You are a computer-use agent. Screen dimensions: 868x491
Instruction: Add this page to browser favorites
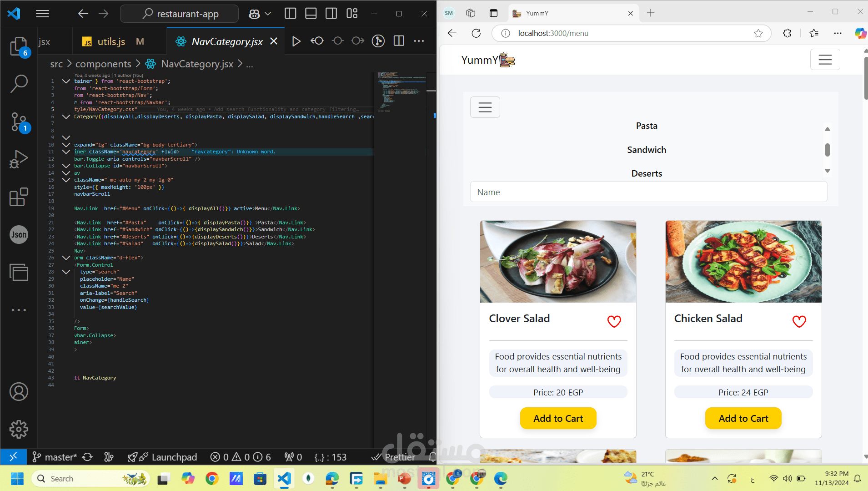pyautogui.click(x=758, y=33)
